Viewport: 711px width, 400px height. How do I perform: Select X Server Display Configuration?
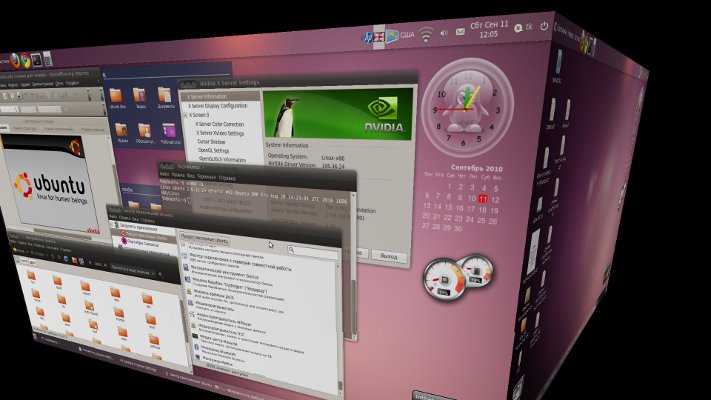click(x=218, y=106)
